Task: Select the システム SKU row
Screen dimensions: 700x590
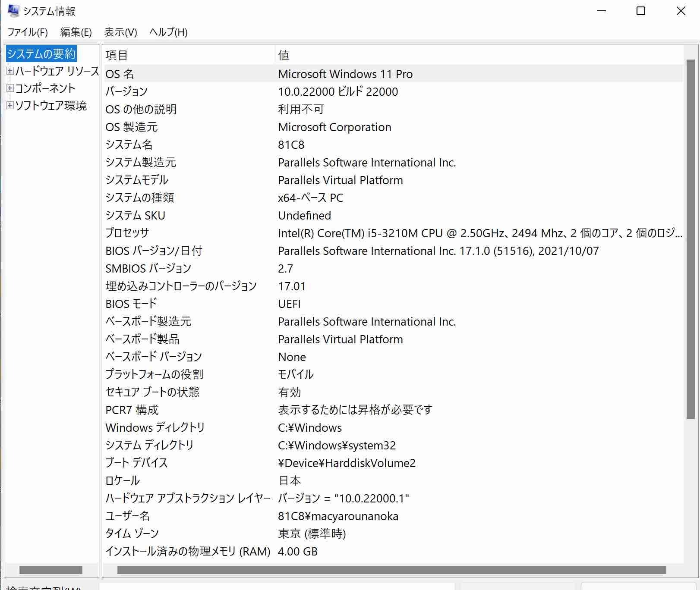Action: click(393, 215)
